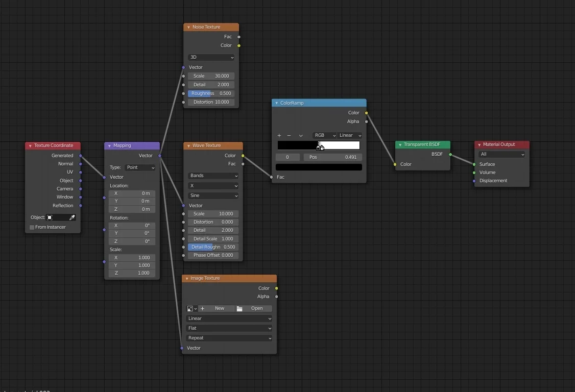Screen dimensions: 575x392
Task: Open the Bands wave type dropdown
Action: (x=213, y=176)
